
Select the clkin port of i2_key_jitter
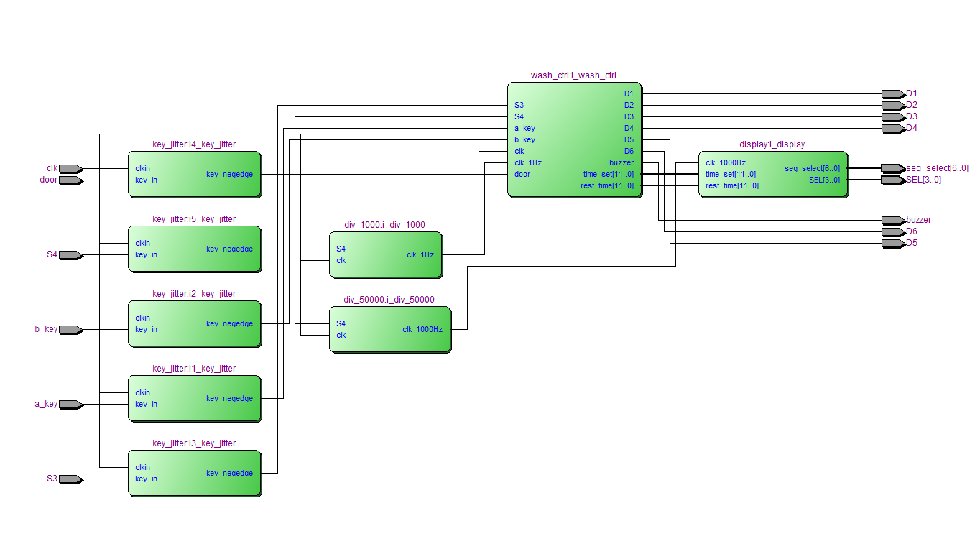click(142, 318)
